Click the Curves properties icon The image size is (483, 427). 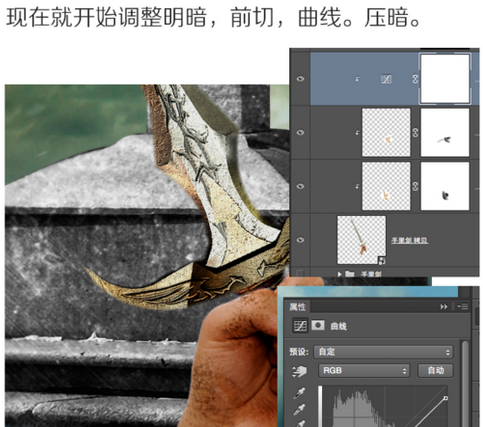(x=300, y=326)
